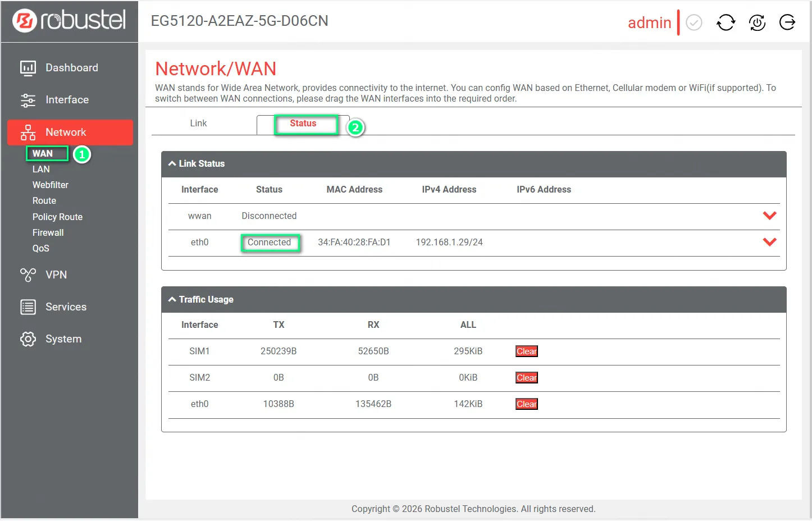Click the save and apply checkmark icon

tap(694, 22)
